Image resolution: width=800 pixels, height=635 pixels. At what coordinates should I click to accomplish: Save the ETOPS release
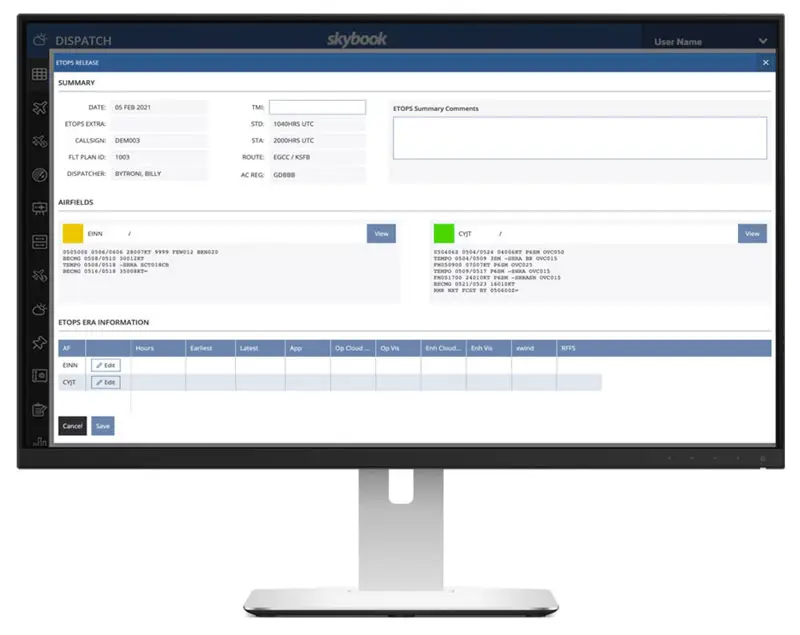(102, 426)
